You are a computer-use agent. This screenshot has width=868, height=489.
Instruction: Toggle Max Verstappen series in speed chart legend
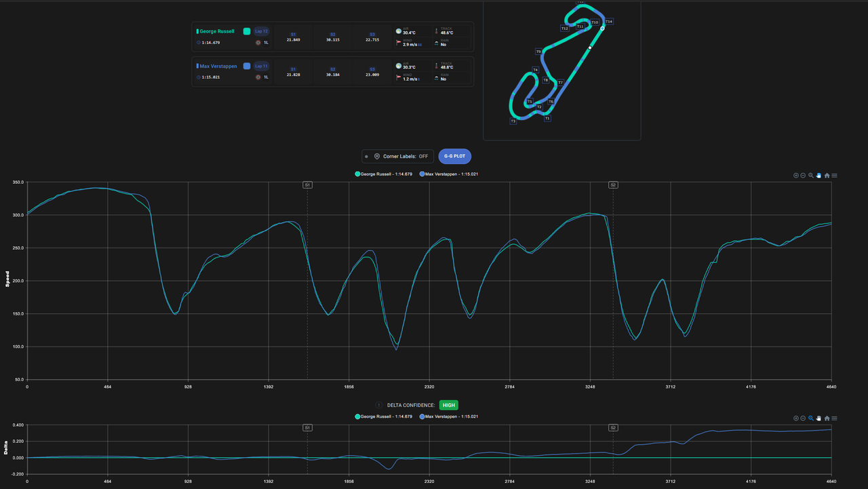click(449, 174)
